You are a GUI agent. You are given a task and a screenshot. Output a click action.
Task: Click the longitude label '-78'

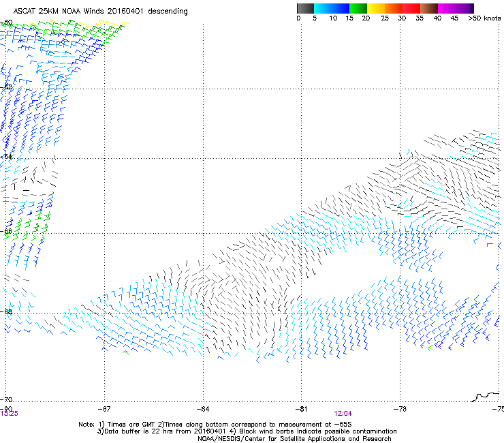click(x=400, y=409)
